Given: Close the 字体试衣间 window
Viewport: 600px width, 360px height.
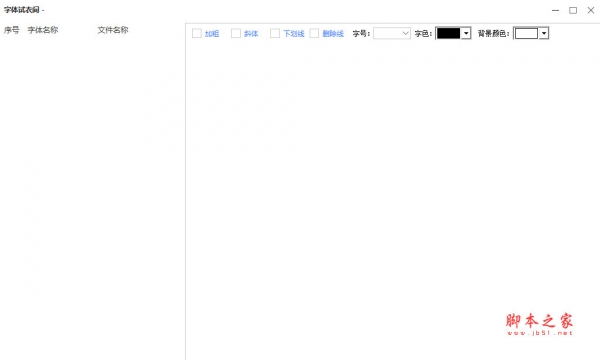Looking at the screenshot, I should pos(591,10).
